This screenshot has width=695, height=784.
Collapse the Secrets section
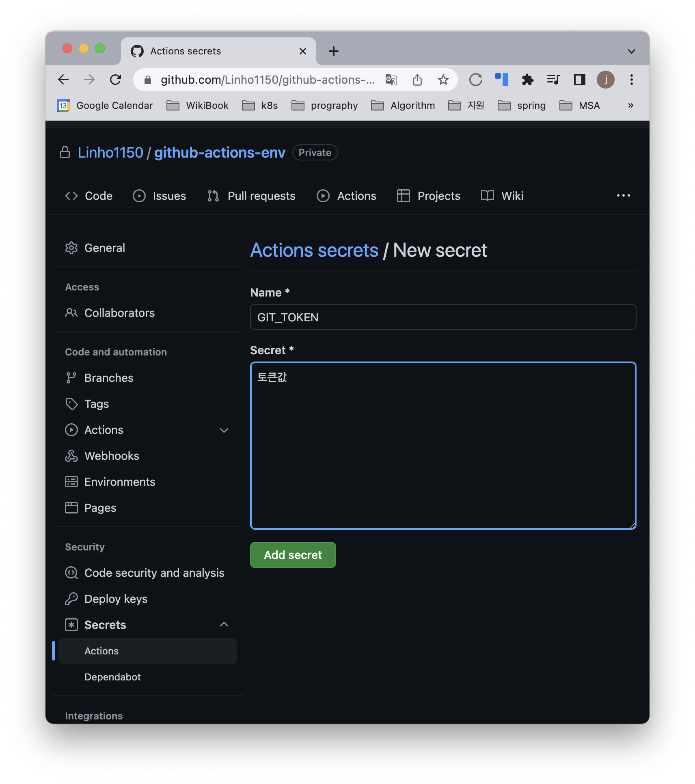pyautogui.click(x=224, y=624)
